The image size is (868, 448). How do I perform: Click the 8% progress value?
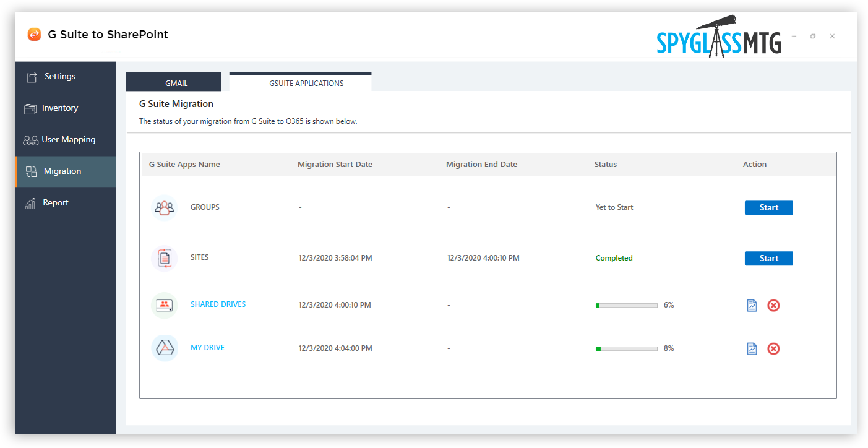(x=669, y=348)
